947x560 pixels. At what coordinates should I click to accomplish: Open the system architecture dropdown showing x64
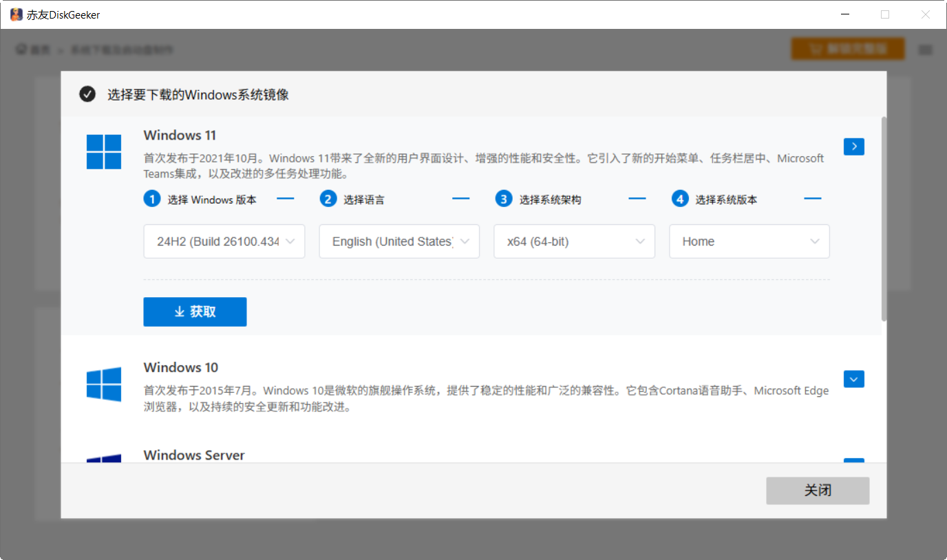tap(574, 241)
